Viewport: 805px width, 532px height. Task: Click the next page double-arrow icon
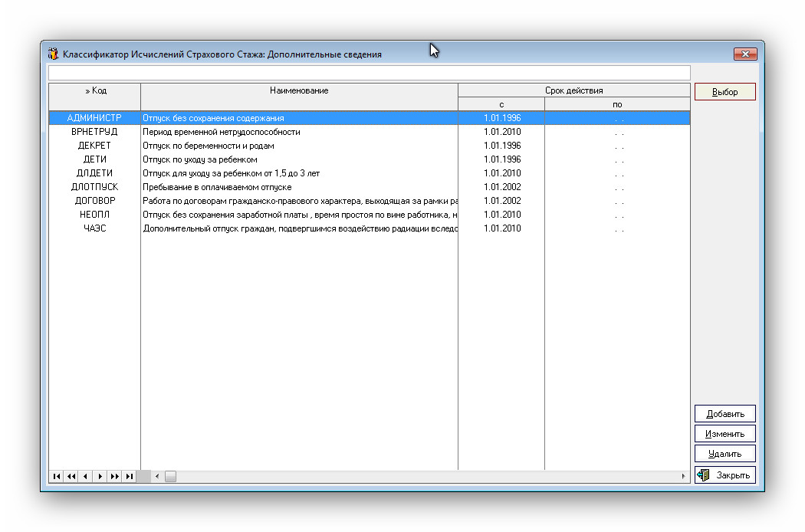click(x=114, y=477)
